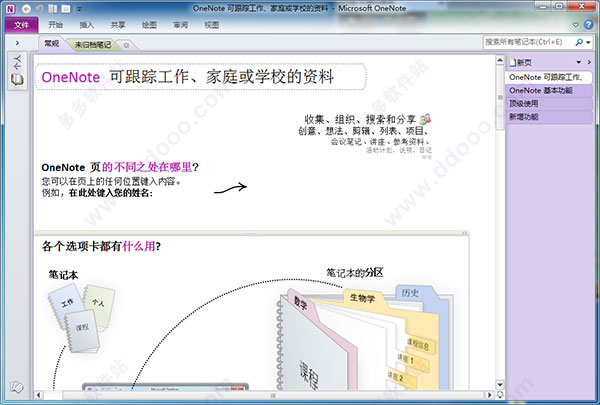Select the 审阅 ribbon tab
Viewport: 600px width, 405px height.
point(181,25)
